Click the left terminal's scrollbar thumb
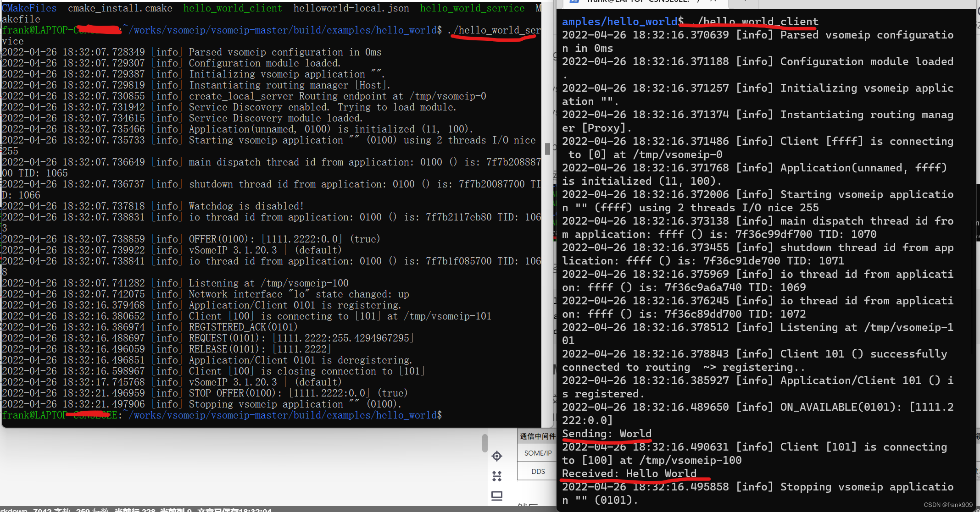The image size is (980, 512). point(547,149)
